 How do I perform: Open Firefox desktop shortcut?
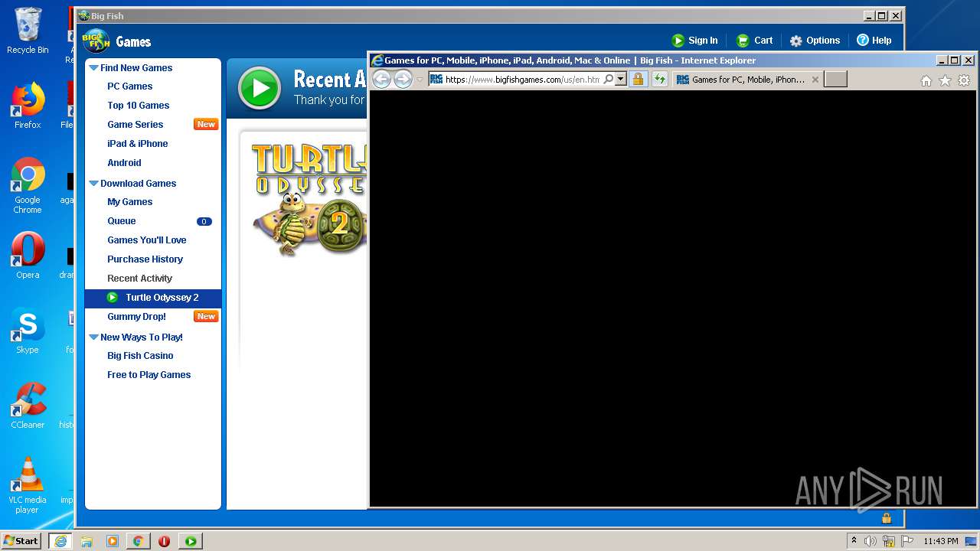click(x=28, y=106)
